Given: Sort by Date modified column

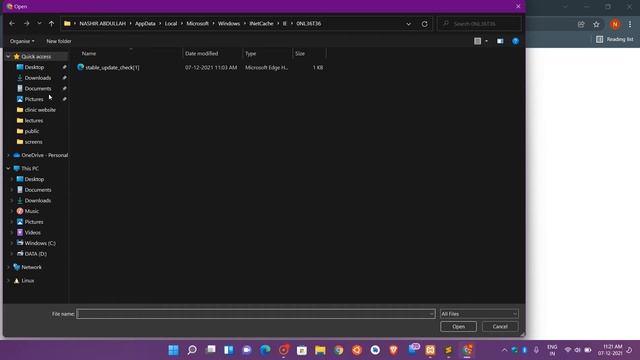Looking at the screenshot, I should [x=202, y=53].
